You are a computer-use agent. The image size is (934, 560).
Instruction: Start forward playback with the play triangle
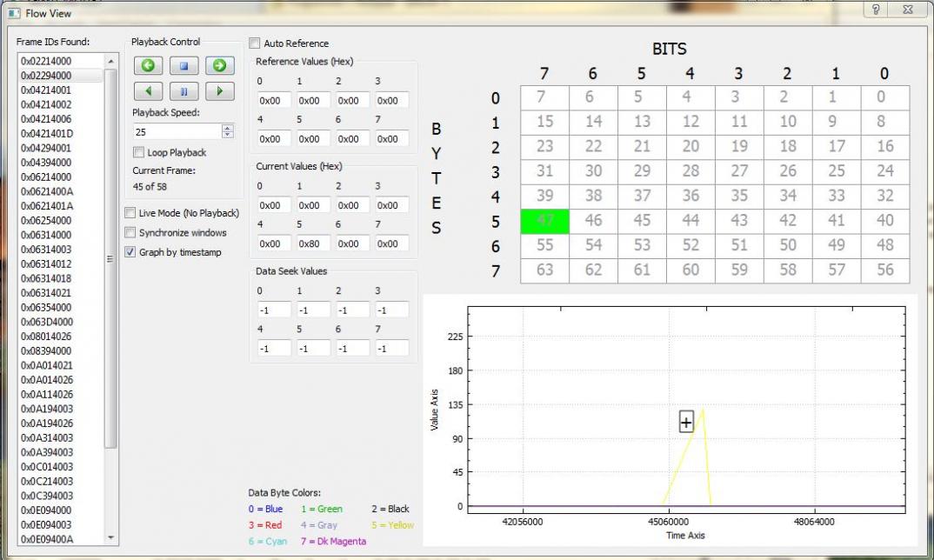[x=220, y=91]
